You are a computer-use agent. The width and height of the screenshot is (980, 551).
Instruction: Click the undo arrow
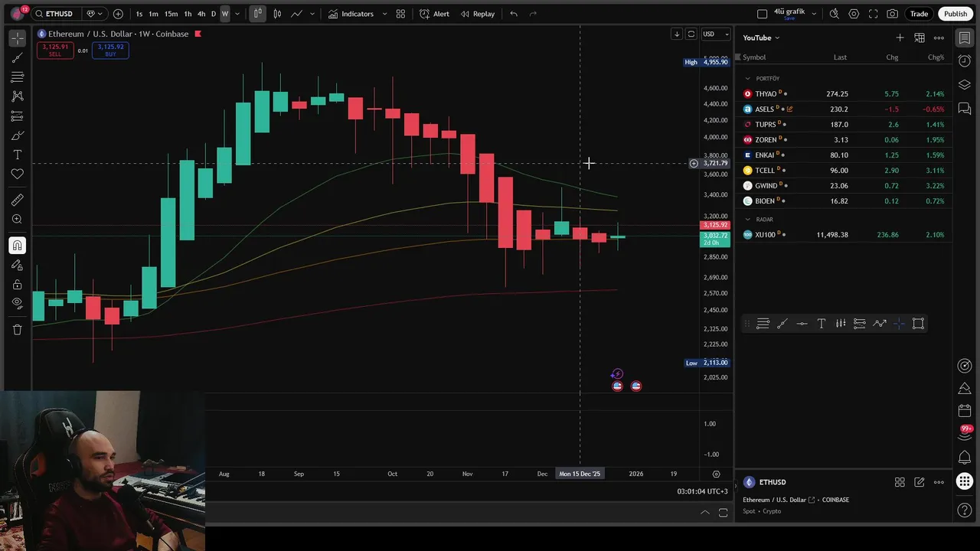coord(514,14)
